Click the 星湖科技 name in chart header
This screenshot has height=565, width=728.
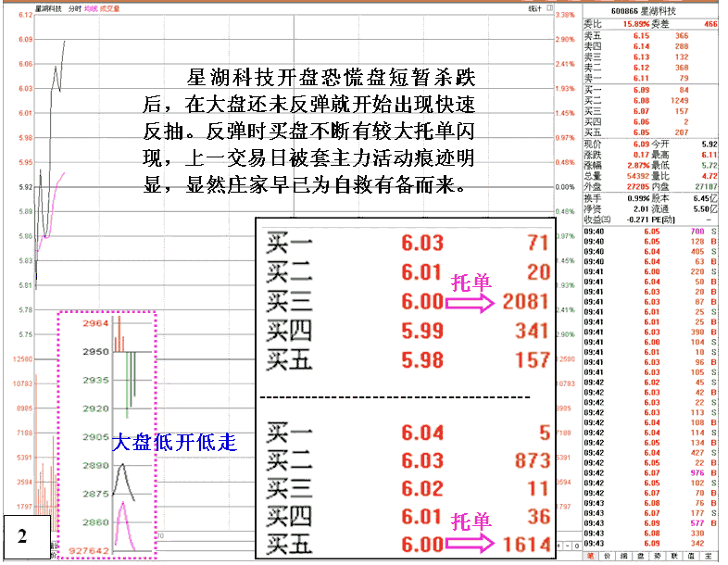tap(48, 9)
